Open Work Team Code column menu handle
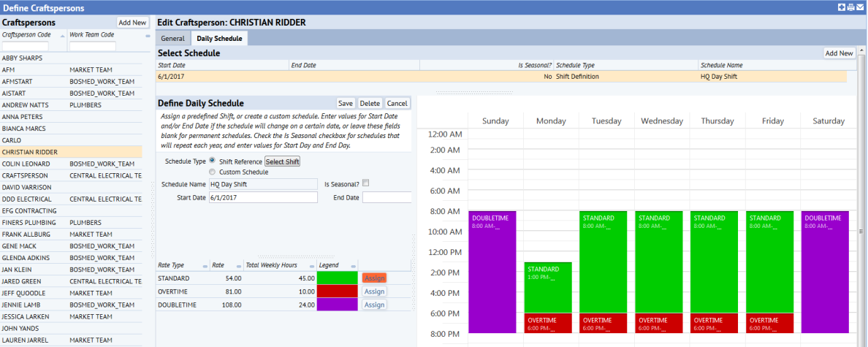Screen dimensions: 868x347 click(x=148, y=36)
